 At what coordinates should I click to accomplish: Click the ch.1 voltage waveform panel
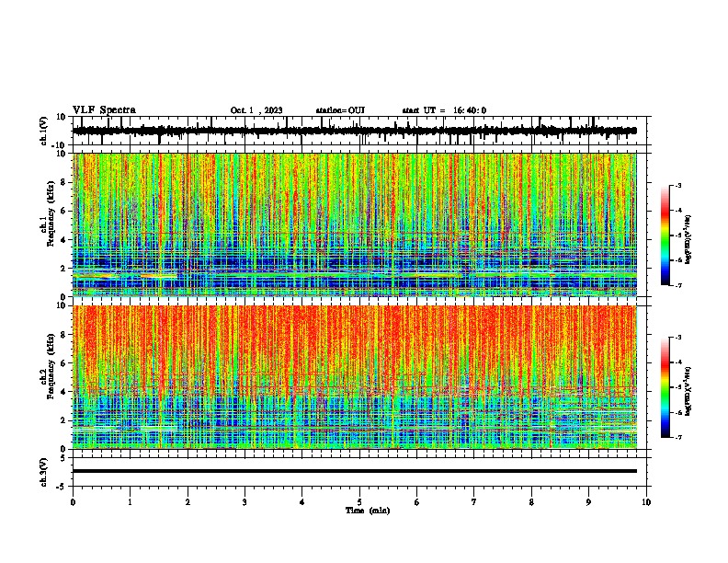click(361, 131)
